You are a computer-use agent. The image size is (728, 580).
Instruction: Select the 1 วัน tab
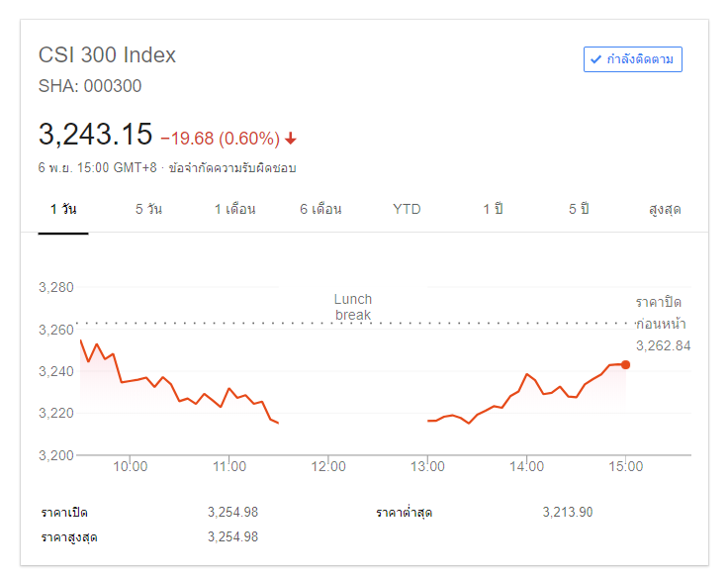tap(63, 209)
